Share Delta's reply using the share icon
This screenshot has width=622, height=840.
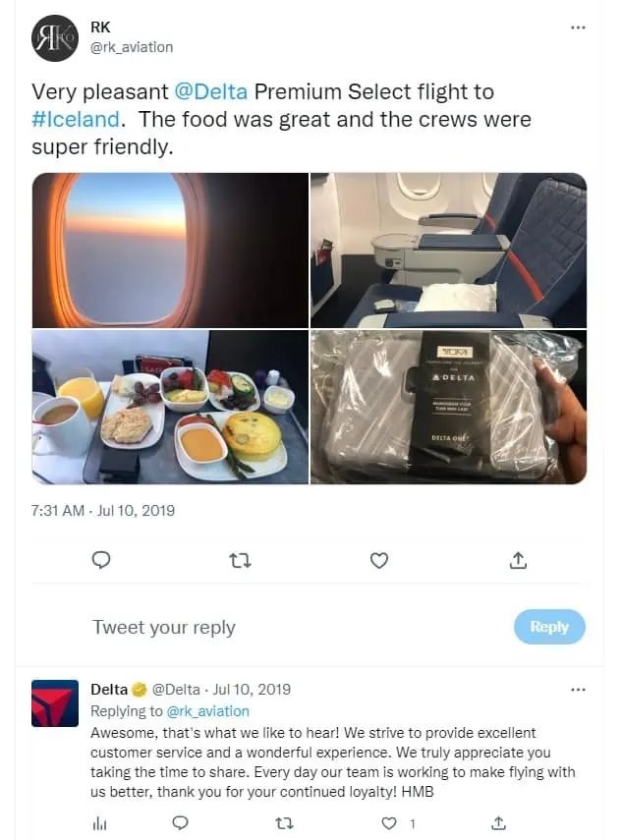(498, 823)
